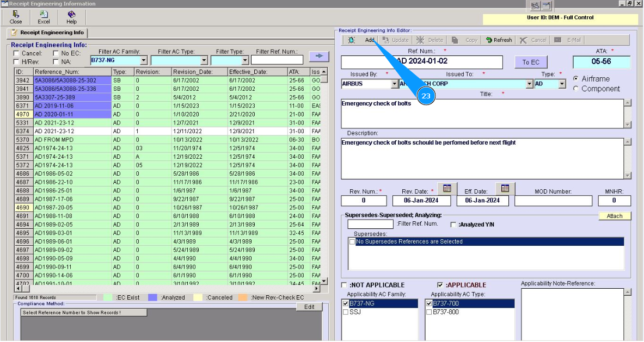Click the Attach button
This screenshot has width=644, height=342.
pyautogui.click(x=614, y=216)
